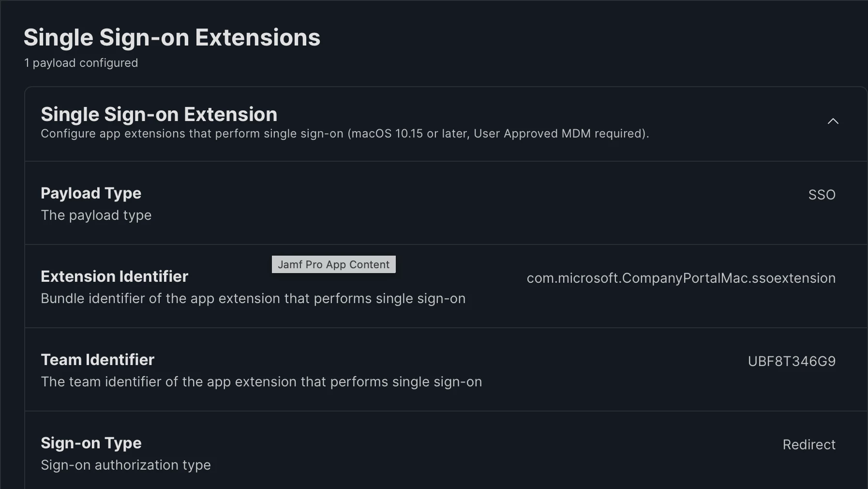Screen dimensions: 868x489
Task: Click the Extension Identifier label
Action: tap(114, 276)
